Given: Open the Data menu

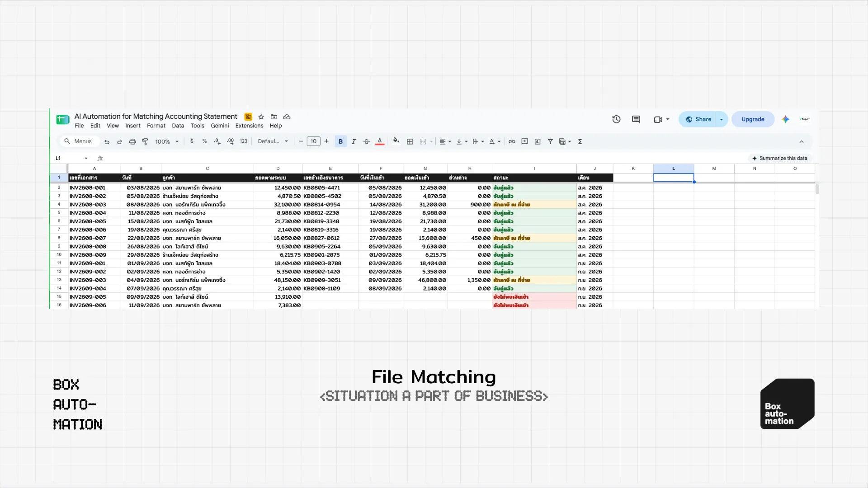Looking at the screenshot, I should pos(178,126).
